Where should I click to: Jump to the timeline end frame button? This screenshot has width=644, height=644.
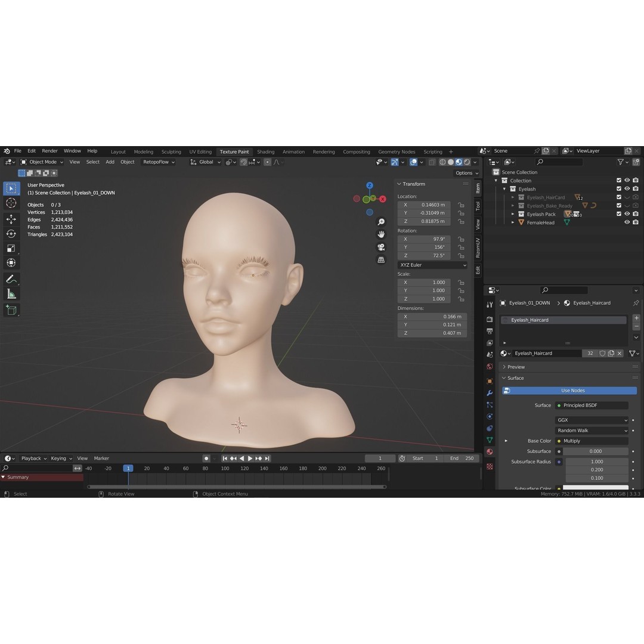(x=267, y=459)
